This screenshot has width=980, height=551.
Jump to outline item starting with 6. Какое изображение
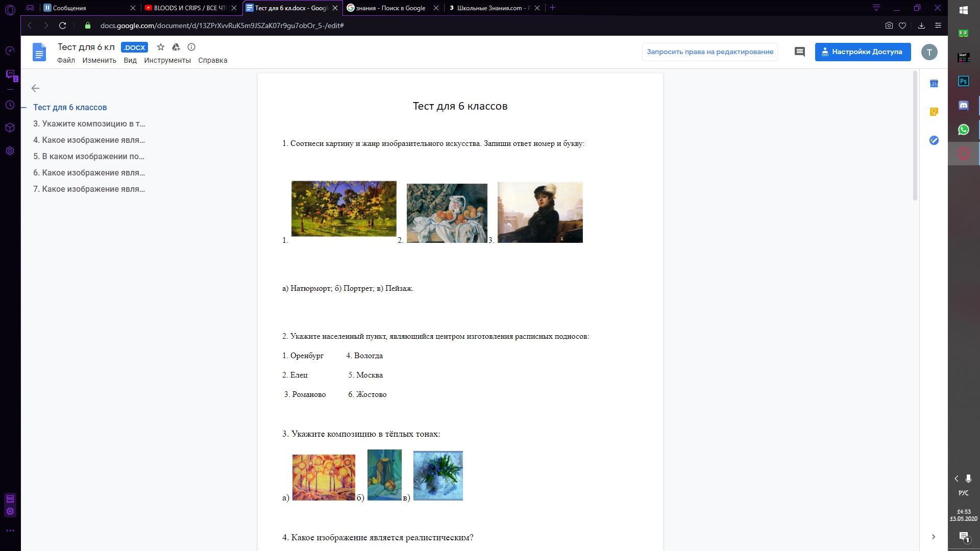89,172
